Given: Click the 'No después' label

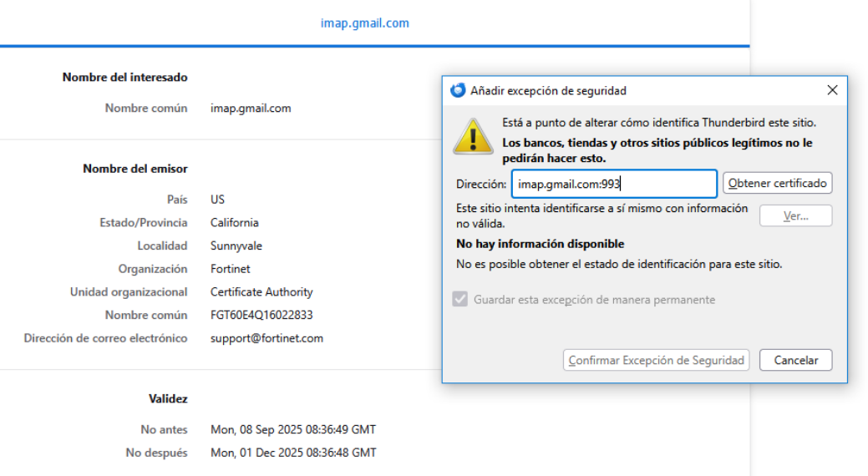Looking at the screenshot, I should click(157, 453).
